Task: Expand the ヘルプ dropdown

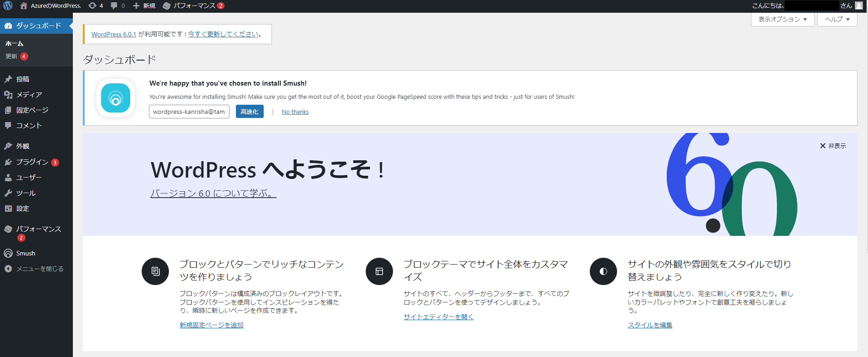Action: (837, 19)
